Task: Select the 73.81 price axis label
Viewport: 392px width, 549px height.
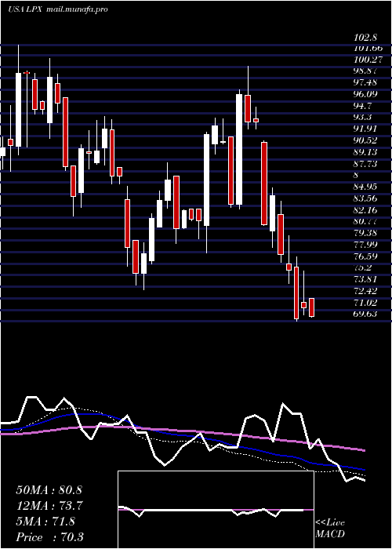Action: pos(366,279)
